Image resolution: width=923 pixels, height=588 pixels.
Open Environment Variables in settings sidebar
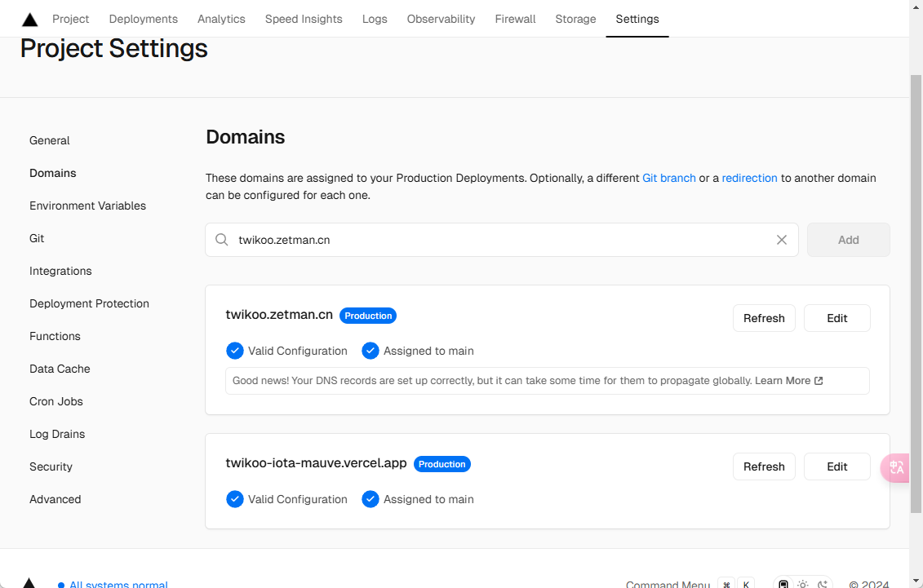pos(87,206)
